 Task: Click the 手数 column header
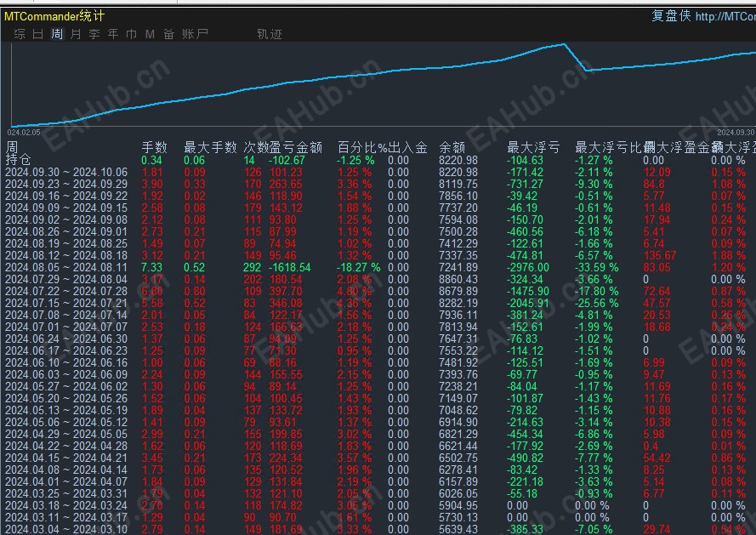pos(154,148)
